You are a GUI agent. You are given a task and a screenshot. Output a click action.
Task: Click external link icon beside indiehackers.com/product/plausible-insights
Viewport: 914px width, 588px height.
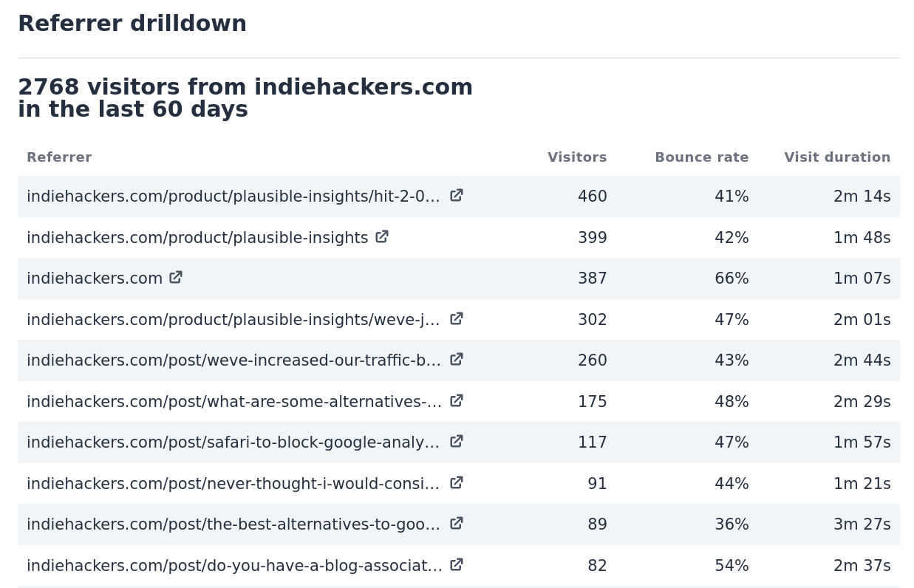coord(382,236)
